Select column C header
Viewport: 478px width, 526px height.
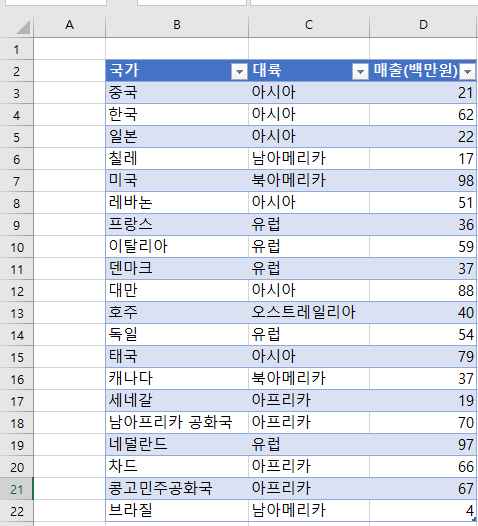[309, 25]
